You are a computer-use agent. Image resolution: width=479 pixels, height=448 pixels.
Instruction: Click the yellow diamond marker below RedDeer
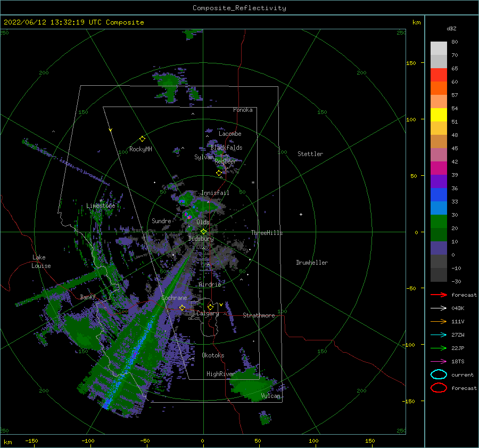(x=219, y=173)
